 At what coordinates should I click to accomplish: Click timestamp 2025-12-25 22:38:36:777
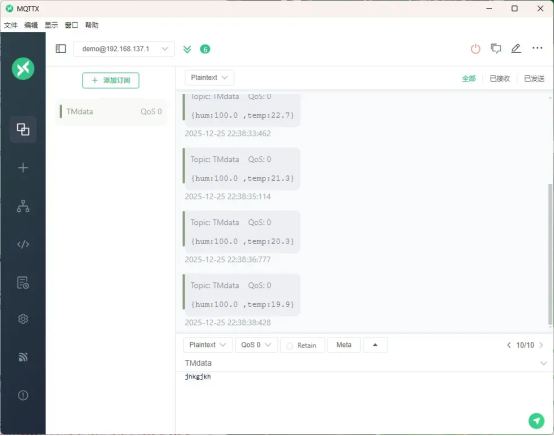228,259
